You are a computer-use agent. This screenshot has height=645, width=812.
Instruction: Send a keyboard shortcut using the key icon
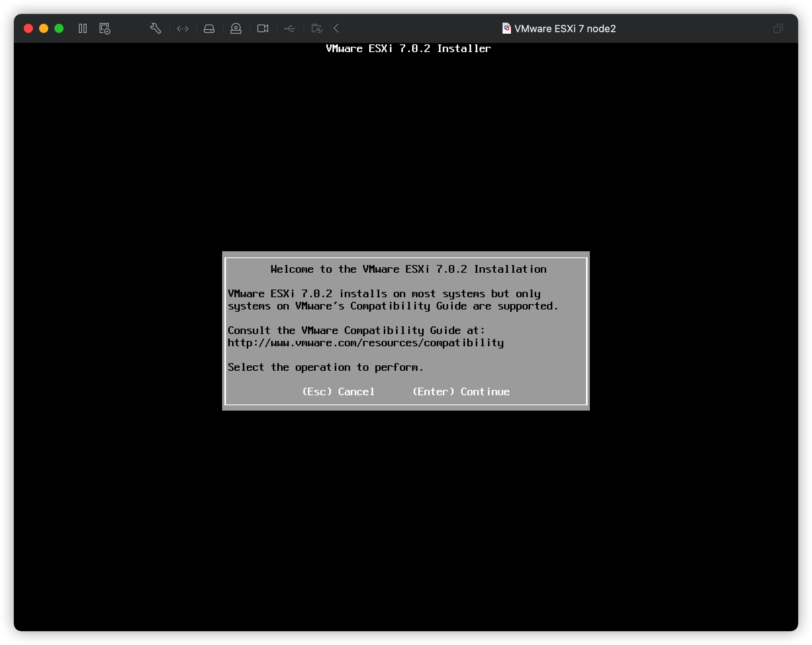tap(182, 28)
